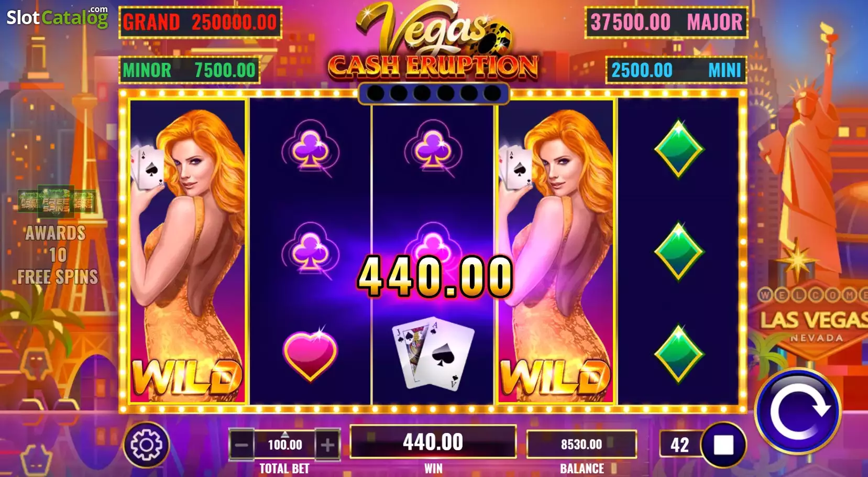The width and height of the screenshot is (868, 477).
Task: Click the pink heart symbol on the reels
Action: (x=310, y=353)
